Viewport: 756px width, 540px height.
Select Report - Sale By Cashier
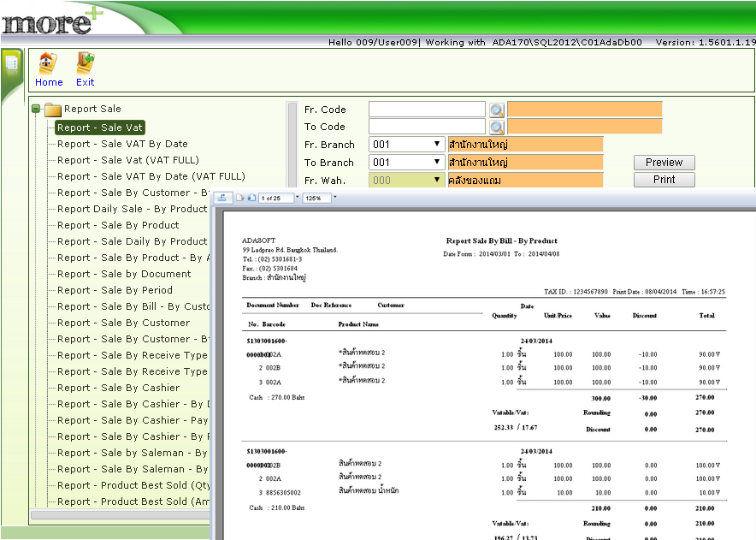[x=118, y=388]
